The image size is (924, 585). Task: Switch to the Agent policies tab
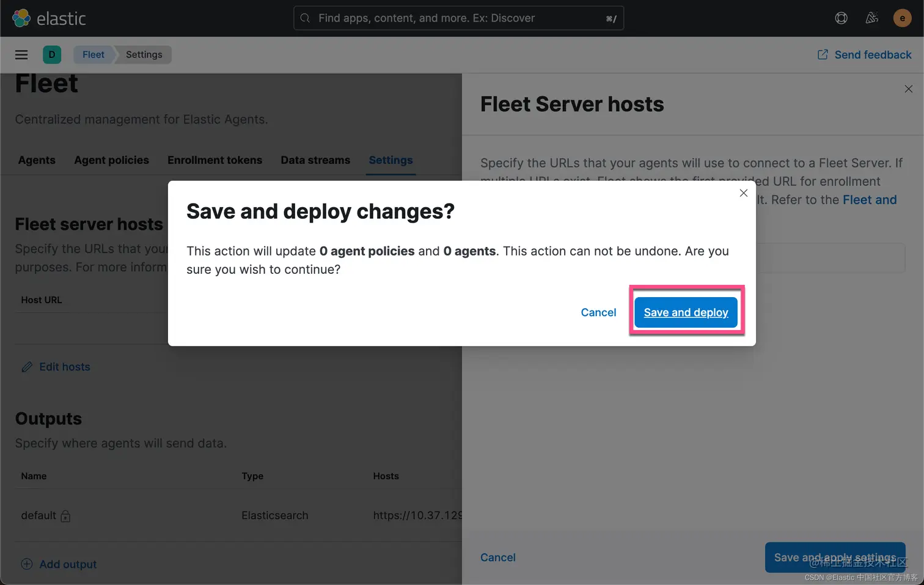pos(112,160)
